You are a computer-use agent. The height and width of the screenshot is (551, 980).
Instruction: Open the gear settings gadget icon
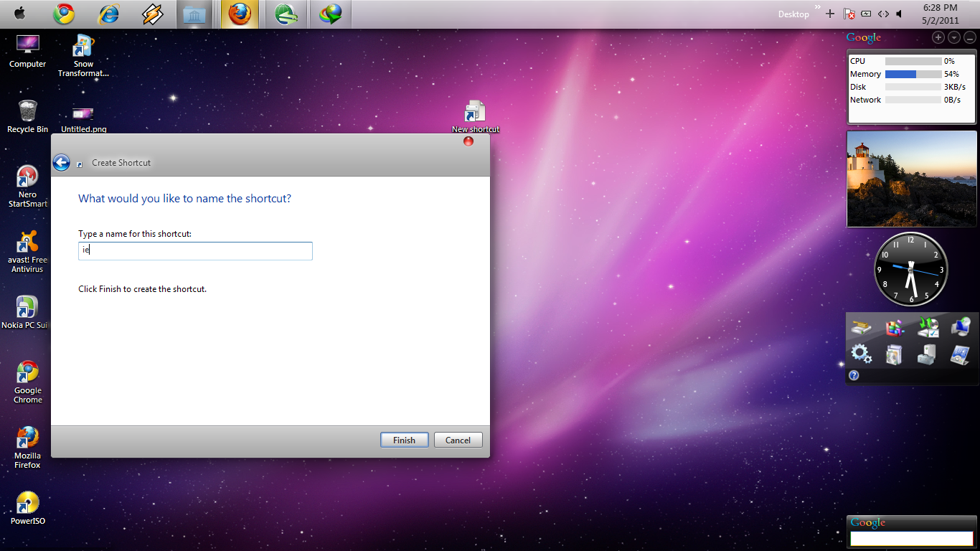861,353
